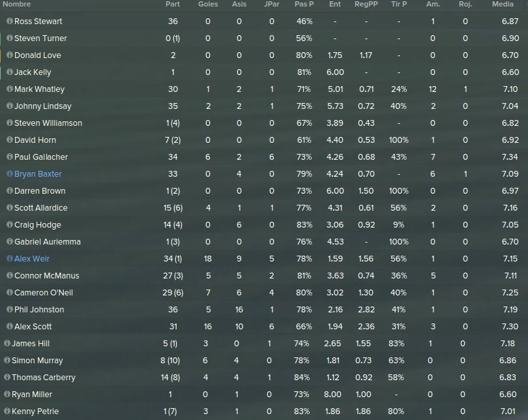Sort players by the Media column header
The width and height of the screenshot is (528, 420).
503,4
